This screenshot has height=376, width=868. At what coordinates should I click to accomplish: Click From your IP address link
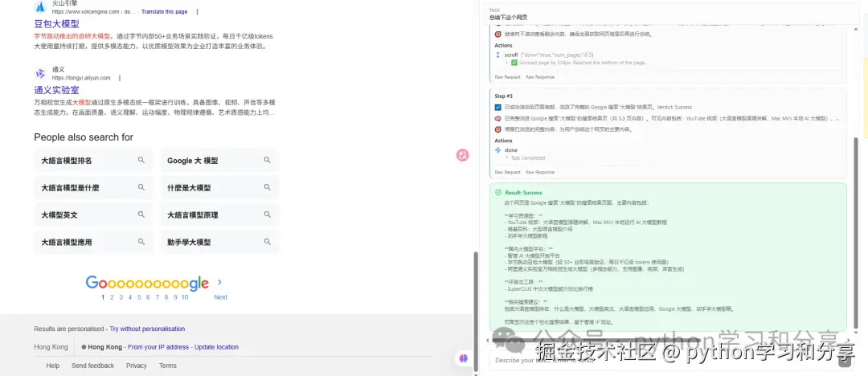[158, 347]
